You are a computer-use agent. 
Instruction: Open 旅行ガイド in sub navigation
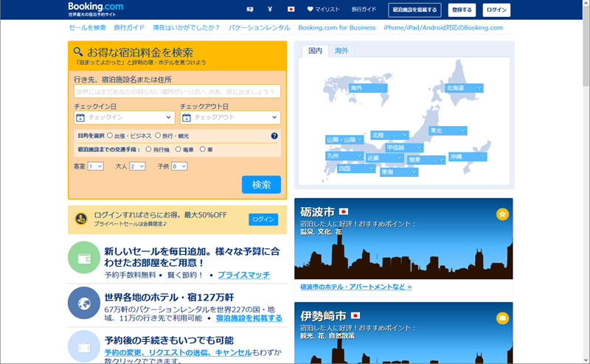tap(129, 27)
